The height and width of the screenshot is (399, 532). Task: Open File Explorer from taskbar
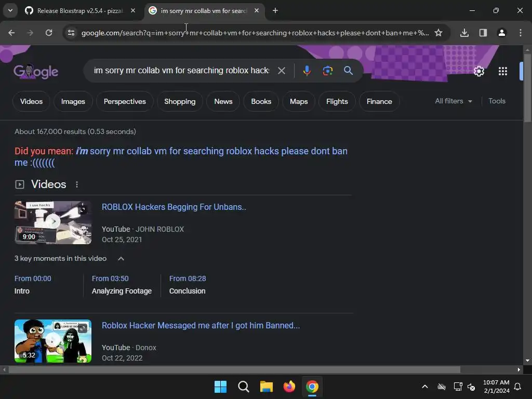pyautogui.click(x=267, y=387)
